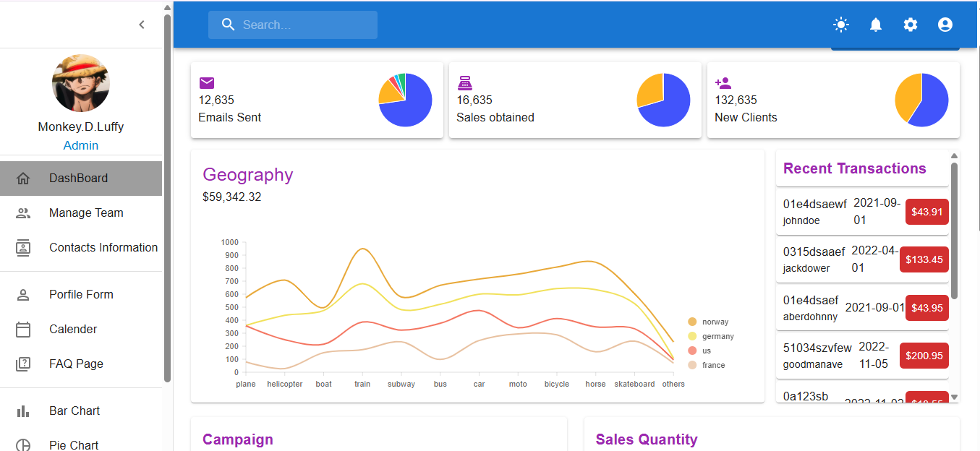Collapse the sidebar with the left chevron
The height and width of the screenshot is (451, 980).
pyautogui.click(x=142, y=24)
